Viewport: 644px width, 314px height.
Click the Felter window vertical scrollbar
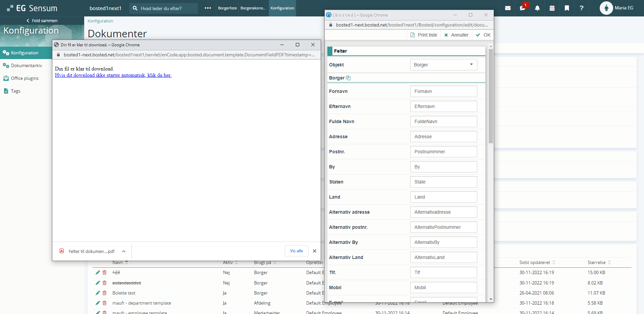click(x=491, y=96)
